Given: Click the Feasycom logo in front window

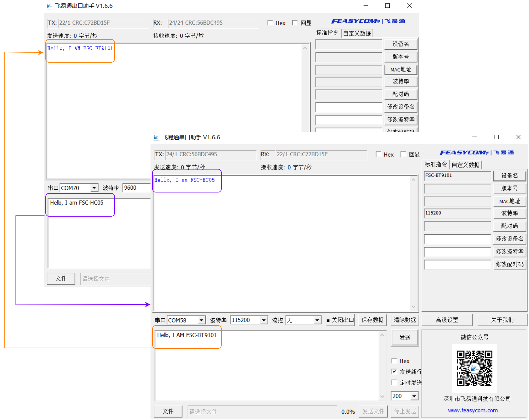Looking at the screenshot, I should (x=476, y=153).
